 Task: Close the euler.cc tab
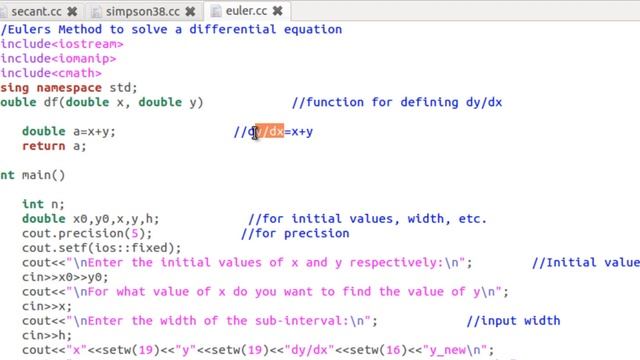pyautogui.click(x=278, y=11)
